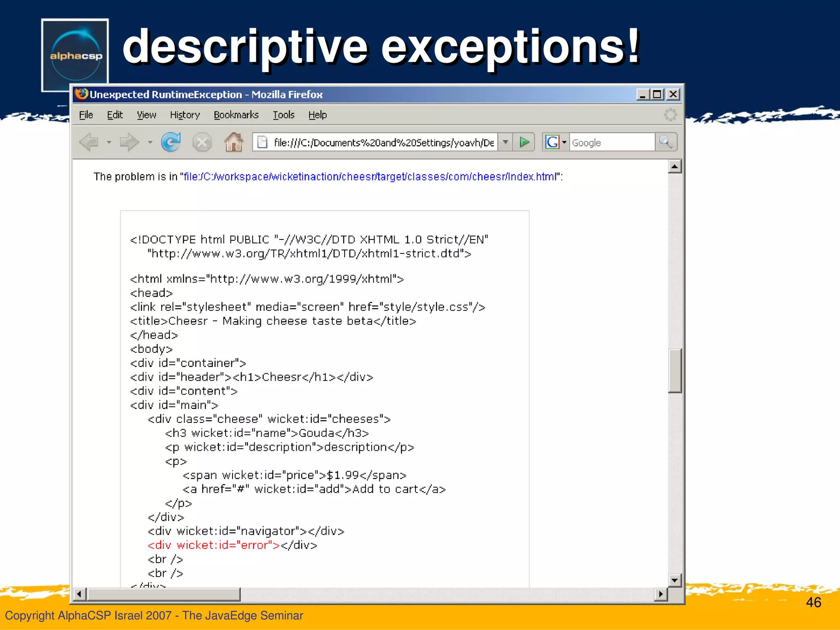The height and width of the screenshot is (630, 840).
Task: Click the Index.html file path link
Action: coord(370,177)
